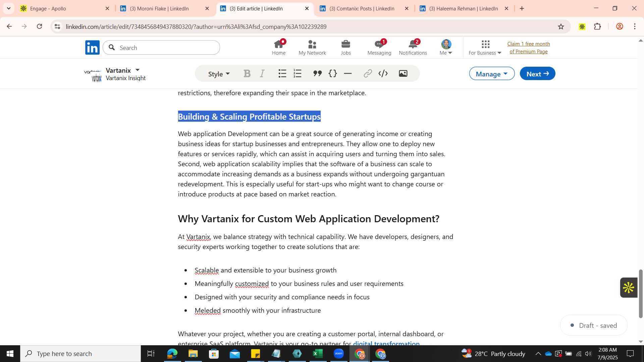Insert an image into the article
This screenshot has width=644, height=362.
403,73
